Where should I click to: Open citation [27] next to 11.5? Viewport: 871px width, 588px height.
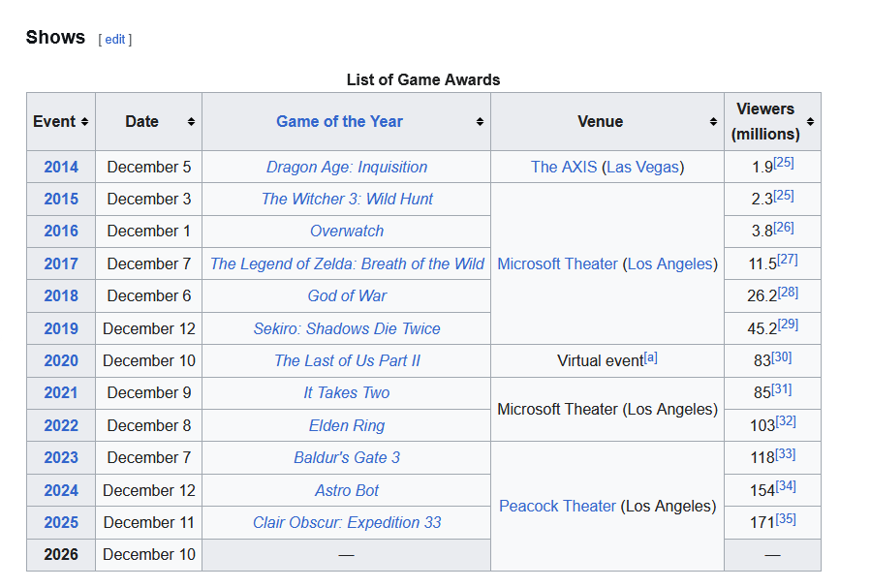click(x=788, y=260)
